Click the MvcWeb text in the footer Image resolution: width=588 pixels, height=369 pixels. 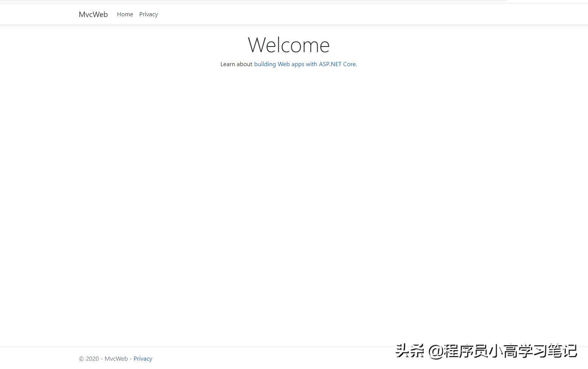pos(116,358)
